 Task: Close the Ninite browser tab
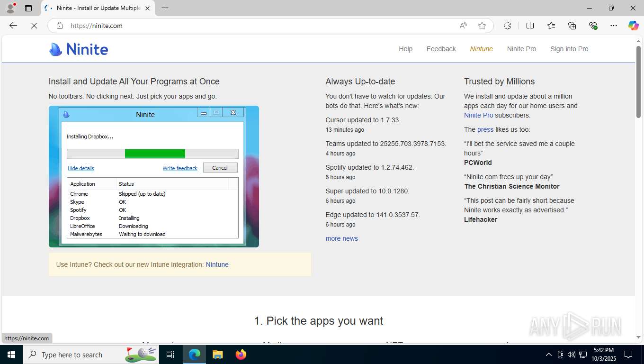[147, 8]
